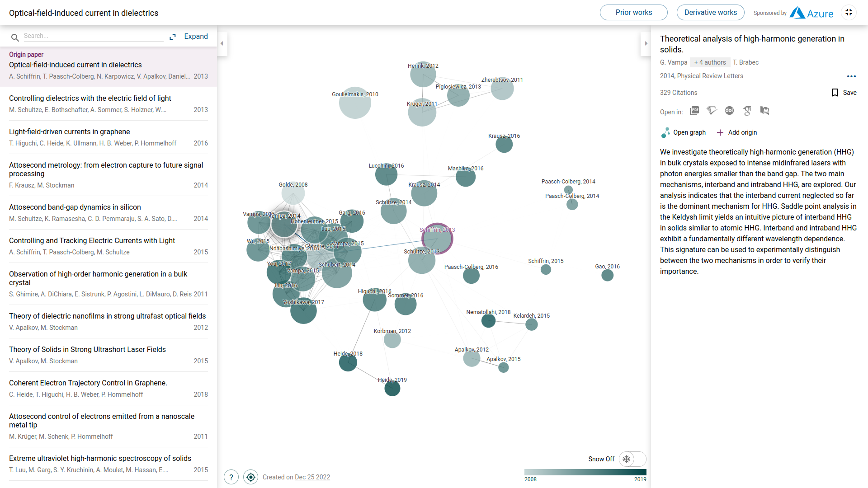Focus the Search input field
This screenshot has height=488, width=868.
[x=93, y=36]
